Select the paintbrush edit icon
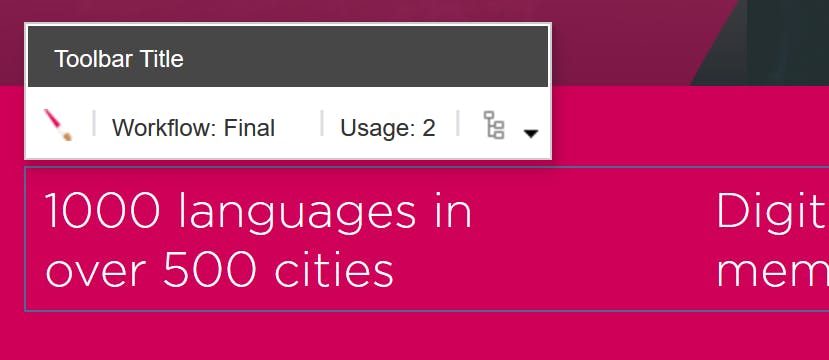Image resolution: width=829 pixels, height=360 pixels. pos(58,125)
